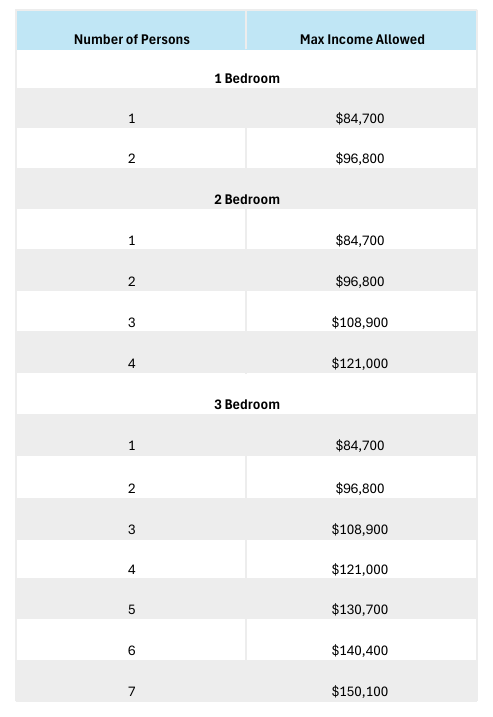Screen dimensions: 493x717
Task: Click $121,000 under the 3 Bedroom section
Action: [x=360, y=569]
